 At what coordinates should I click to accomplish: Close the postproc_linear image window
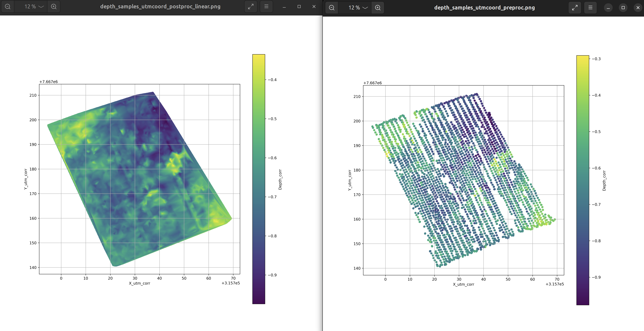coord(314,7)
